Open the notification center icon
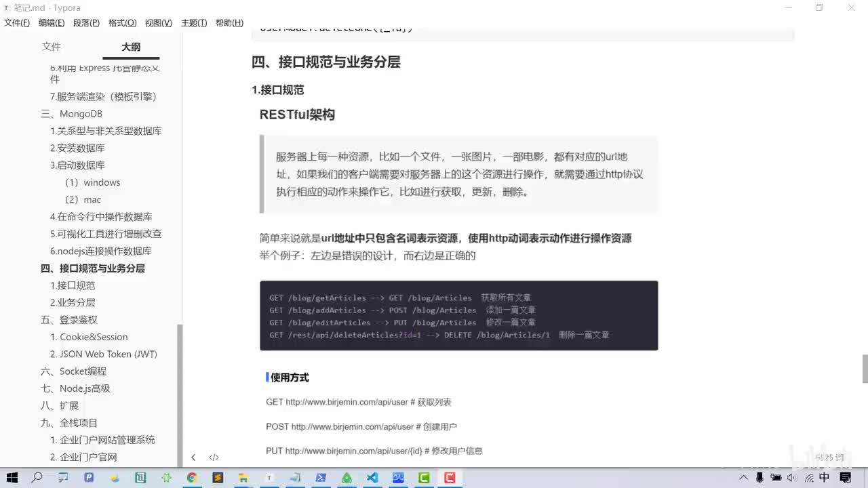 pos(844,478)
